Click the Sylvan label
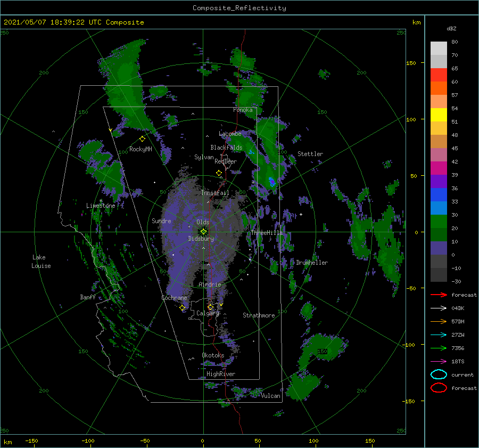 point(204,157)
